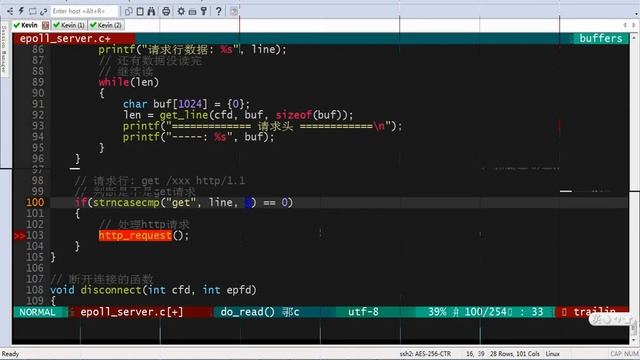640x360 pixels.
Task: Click the toolbar overflow arrow at the far right
Action: point(636,13)
